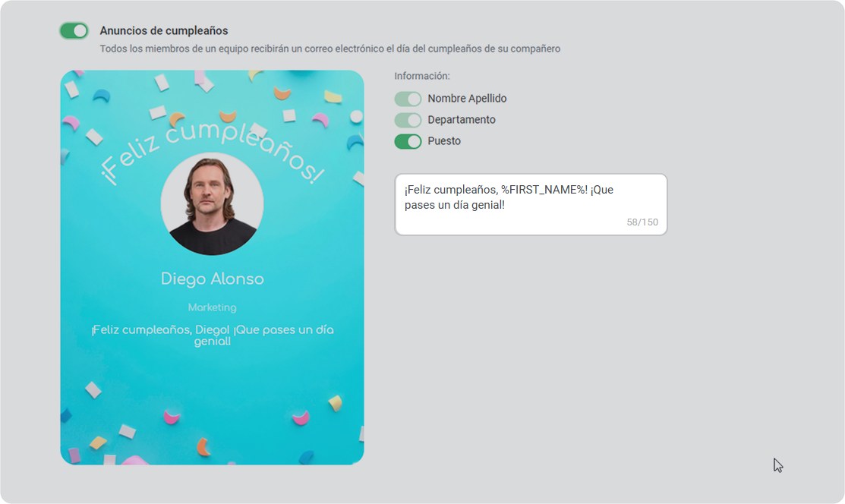845x504 pixels.
Task: Turn off the Puesto switch
Action: pos(408,141)
